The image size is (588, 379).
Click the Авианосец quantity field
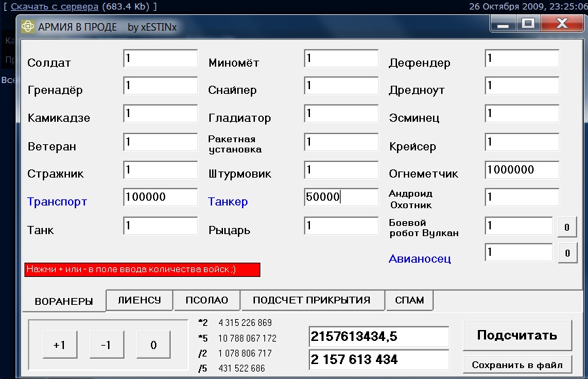click(x=519, y=252)
